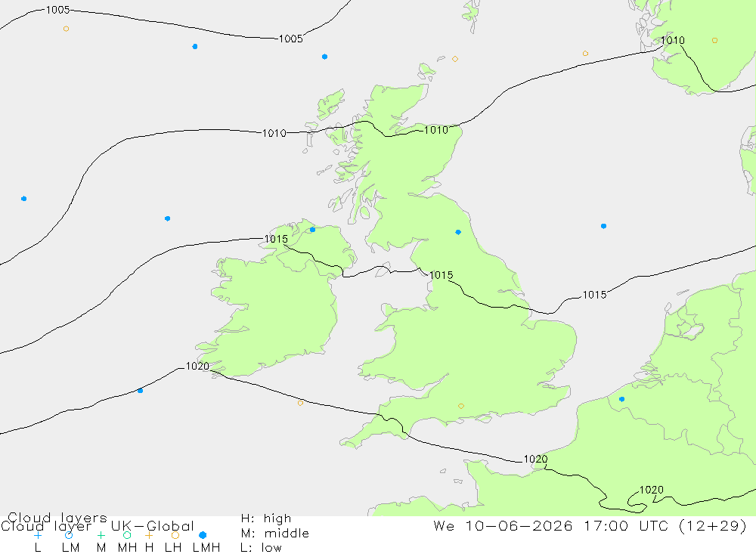756x554 pixels.
Task: Click the orange LH circle legend symbol
Action: [x=175, y=535]
